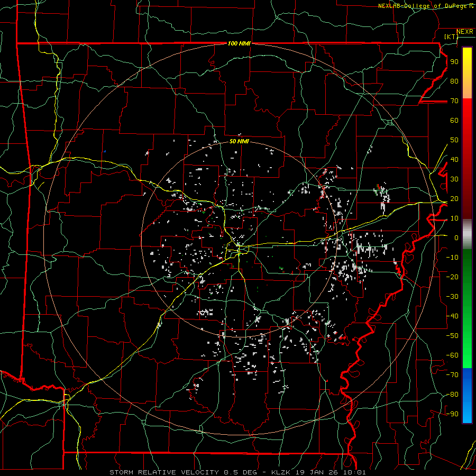Pick the gray zero-velocity color bar segment
Image resolution: width=476 pixels, height=476 pixels.
tap(467, 234)
